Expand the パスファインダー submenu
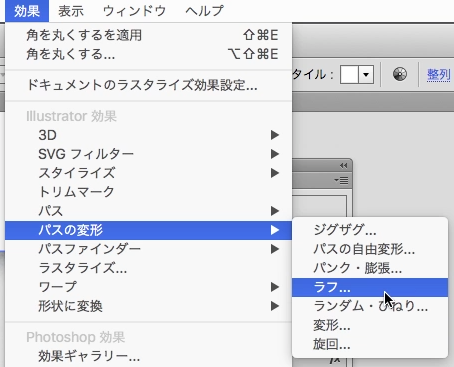The height and width of the screenshot is (367, 454). click(x=149, y=249)
